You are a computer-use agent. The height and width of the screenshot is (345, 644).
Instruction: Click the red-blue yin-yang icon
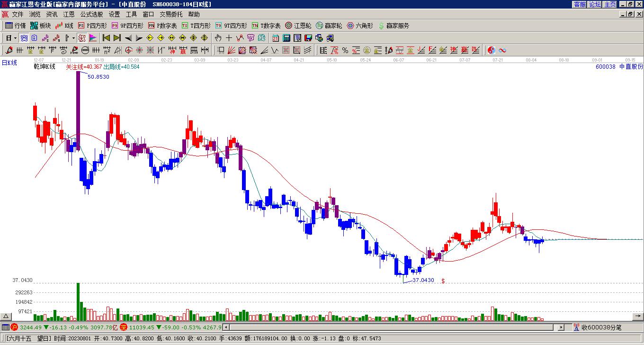pos(492,50)
